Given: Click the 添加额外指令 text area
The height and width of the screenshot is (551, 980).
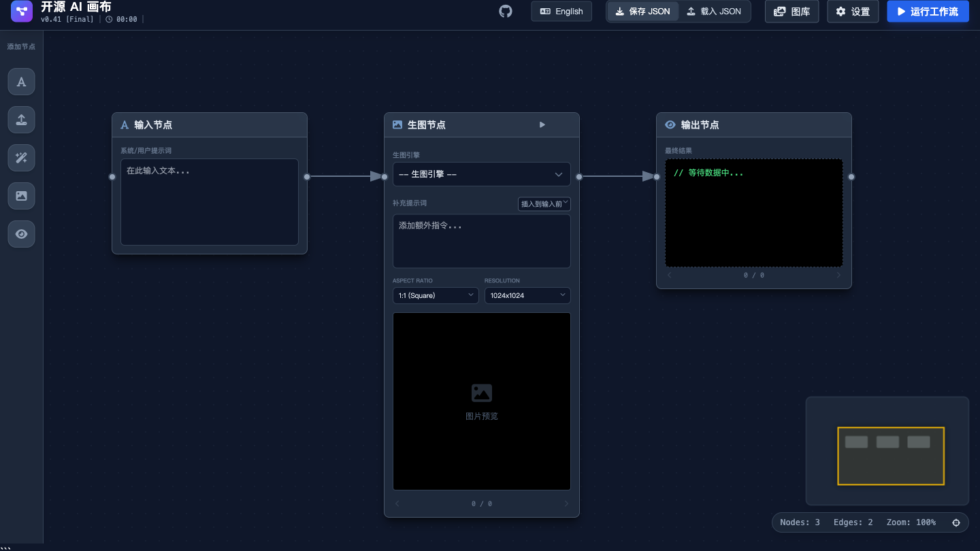Looking at the screenshot, I should pyautogui.click(x=482, y=241).
